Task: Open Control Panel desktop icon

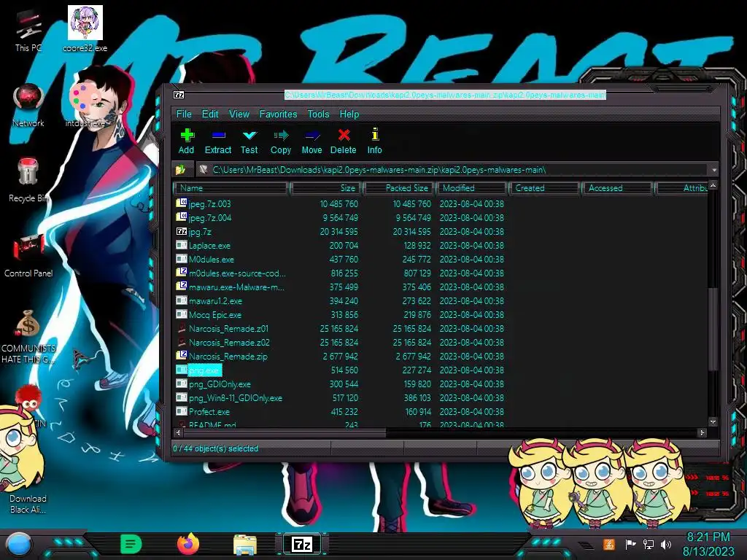Action: click(28, 256)
